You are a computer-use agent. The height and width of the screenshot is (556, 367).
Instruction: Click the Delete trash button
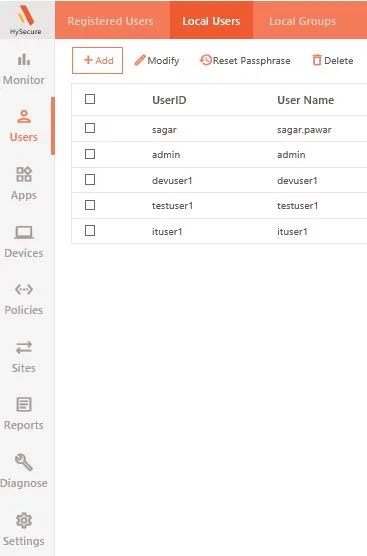pyautogui.click(x=333, y=61)
